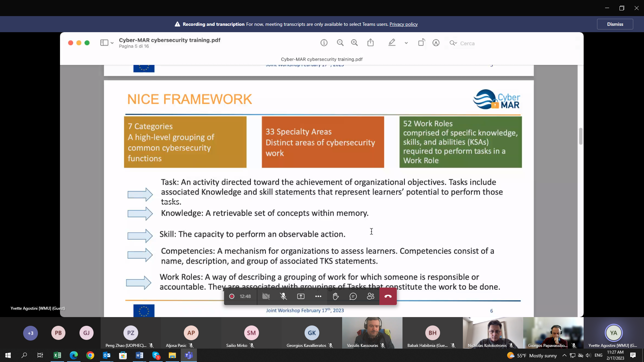Show hidden system tray icons
This screenshot has height=362, width=644.
(x=564, y=355)
